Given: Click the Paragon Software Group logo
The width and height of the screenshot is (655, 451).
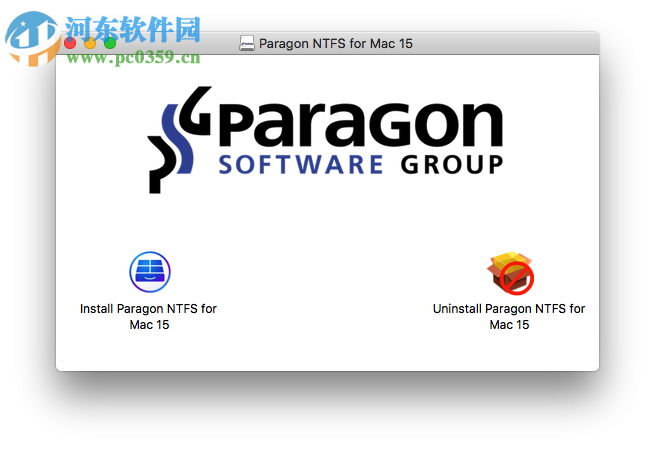Looking at the screenshot, I should [325, 140].
